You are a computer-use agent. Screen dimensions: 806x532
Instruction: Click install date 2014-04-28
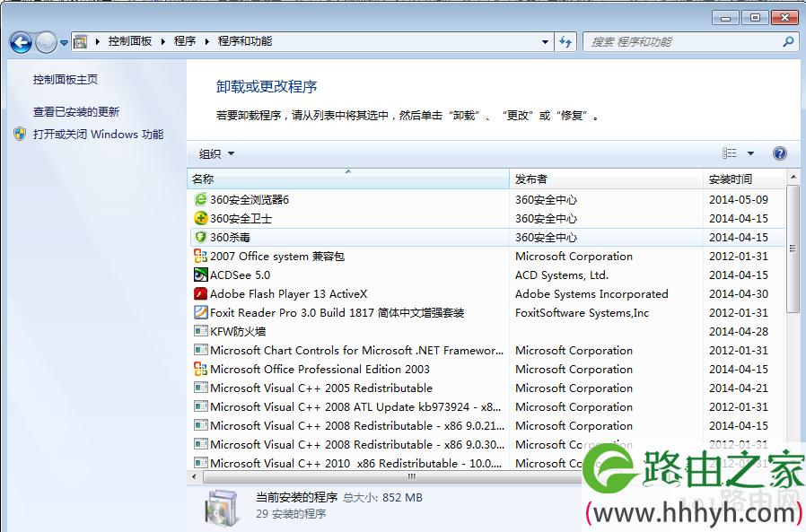click(x=739, y=332)
